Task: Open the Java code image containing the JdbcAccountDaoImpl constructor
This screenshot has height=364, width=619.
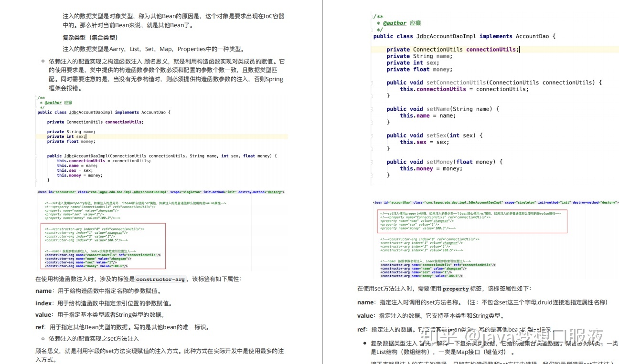Action: [x=162, y=140]
